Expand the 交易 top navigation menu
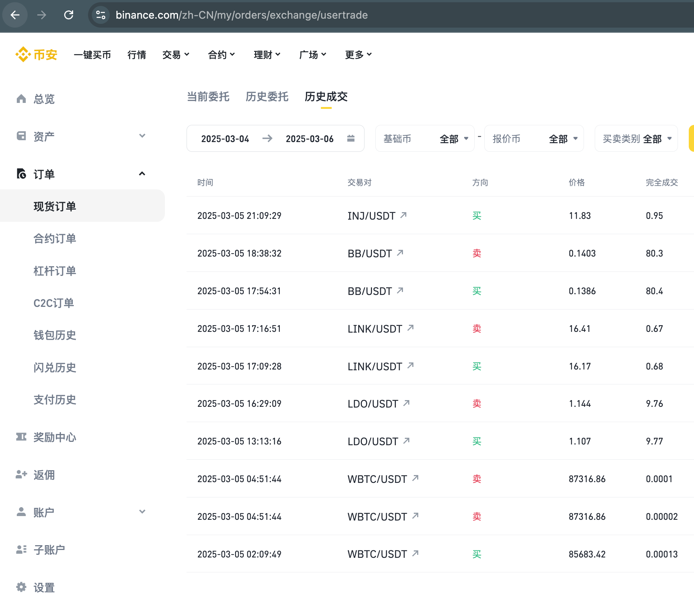The height and width of the screenshot is (616, 694). tap(176, 55)
